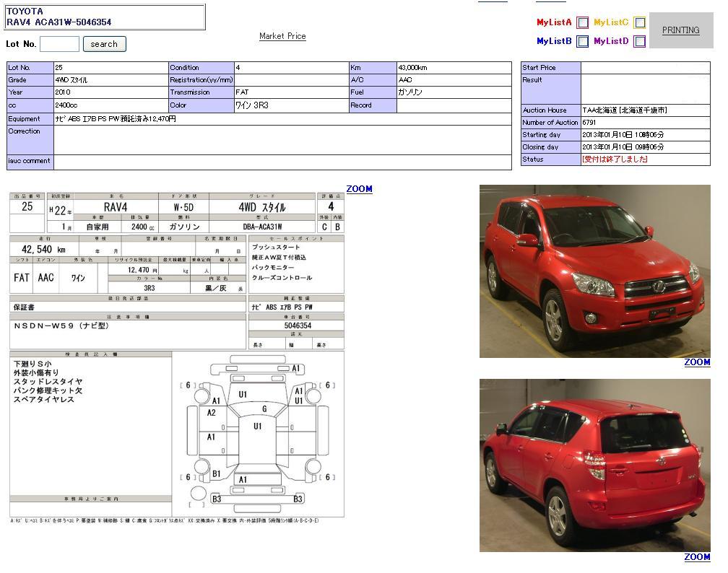
Task: Click the search button
Action: [104, 44]
